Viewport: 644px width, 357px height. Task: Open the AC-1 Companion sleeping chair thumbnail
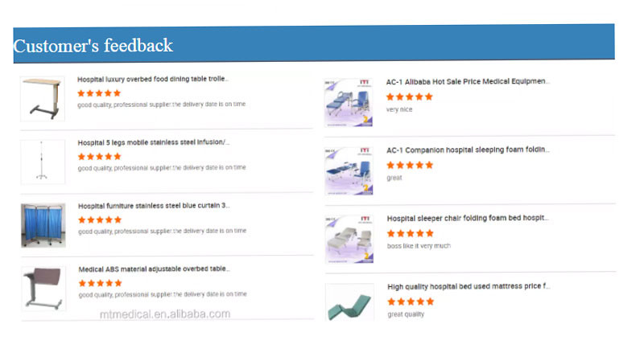pyautogui.click(x=349, y=170)
